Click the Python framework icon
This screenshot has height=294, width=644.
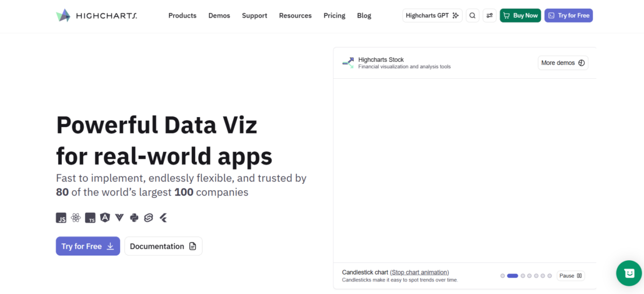(x=134, y=218)
